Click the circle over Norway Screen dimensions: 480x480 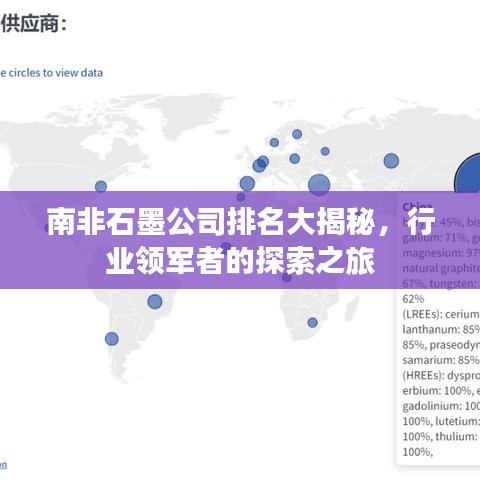pyautogui.click(x=274, y=143)
